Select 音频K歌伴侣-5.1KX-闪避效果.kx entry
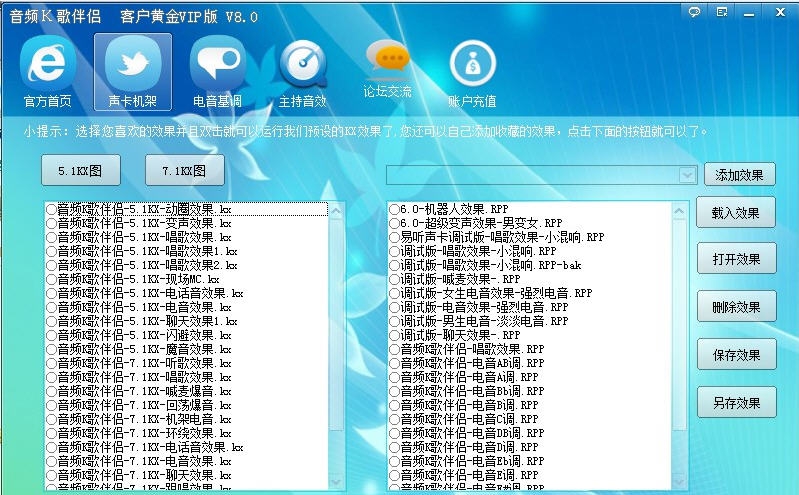The width and height of the screenshot is (799, 495). coord(139,335)
